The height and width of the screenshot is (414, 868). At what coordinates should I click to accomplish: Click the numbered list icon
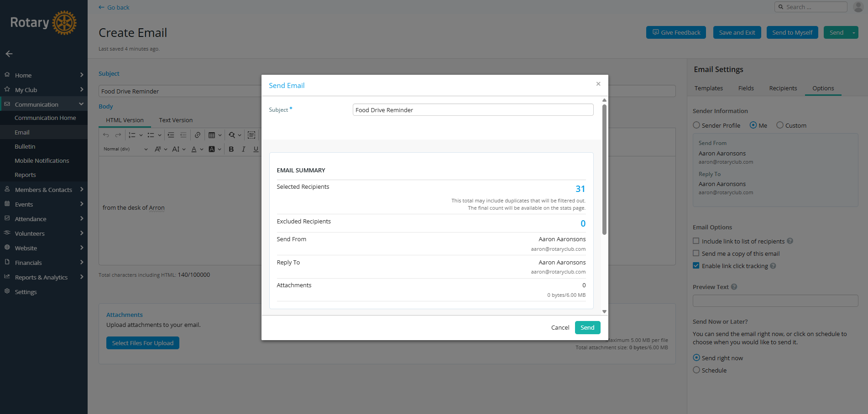tap(132, 135)
